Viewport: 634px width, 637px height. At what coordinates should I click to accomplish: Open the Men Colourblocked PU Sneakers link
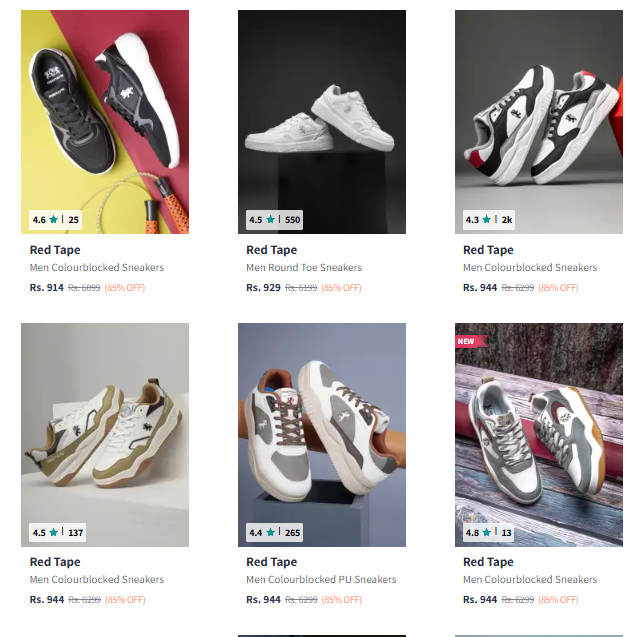click(x=321, y=580)
